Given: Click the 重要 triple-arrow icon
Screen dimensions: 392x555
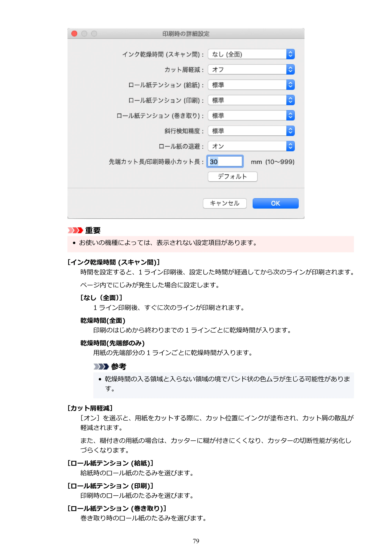Looking at the screenshot, I should 75,230.
